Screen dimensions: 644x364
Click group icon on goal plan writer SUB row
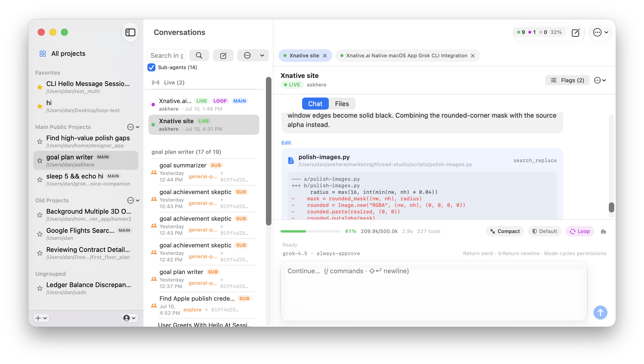point(154,279)
